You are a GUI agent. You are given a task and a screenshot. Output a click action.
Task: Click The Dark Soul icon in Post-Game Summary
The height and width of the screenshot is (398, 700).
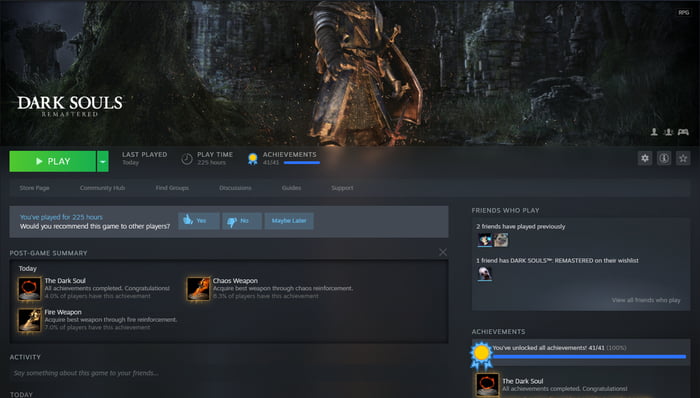[x=29, y=289]
